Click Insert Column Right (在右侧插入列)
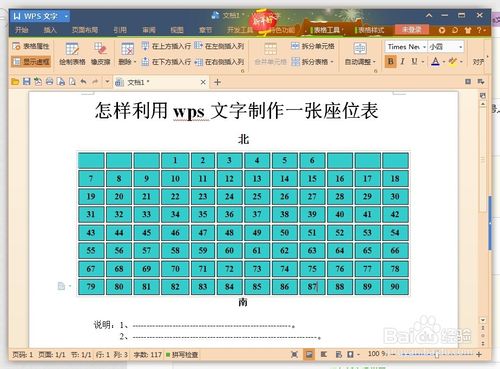 point(219,62)
